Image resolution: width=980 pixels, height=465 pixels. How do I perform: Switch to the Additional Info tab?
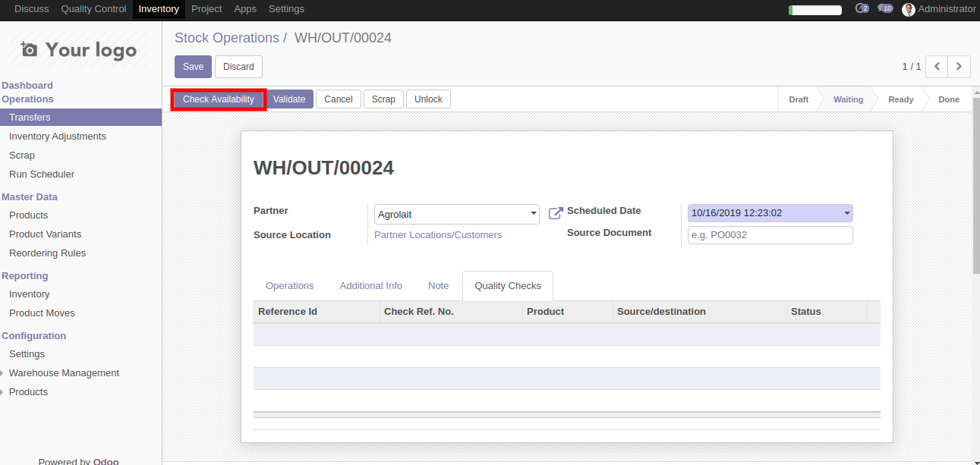[x=370, y=286]
